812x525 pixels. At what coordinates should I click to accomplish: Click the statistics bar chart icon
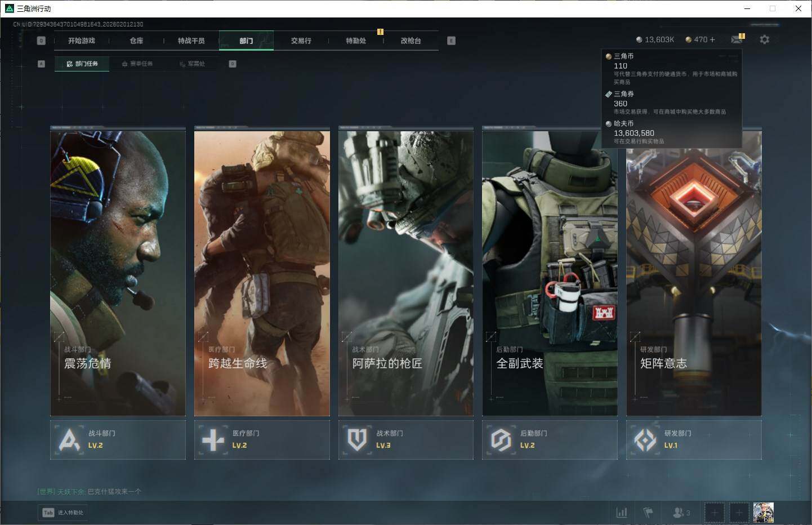622,513
